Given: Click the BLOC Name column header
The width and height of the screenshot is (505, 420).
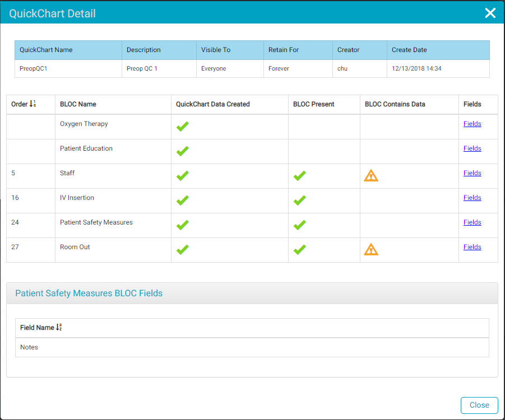Looking at the screenshot, I should (x=78, y=104).
